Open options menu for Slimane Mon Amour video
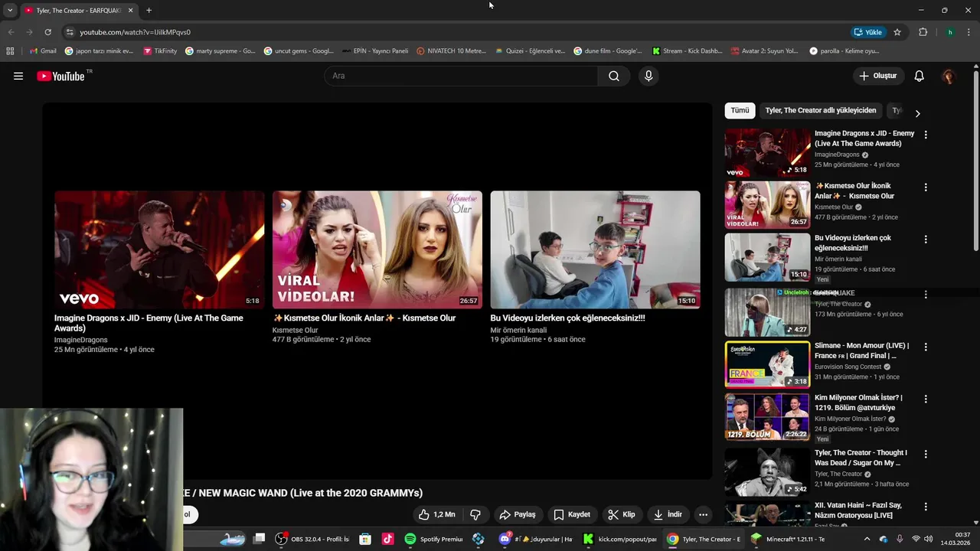980x551 pixels. (x=926, y=347)
